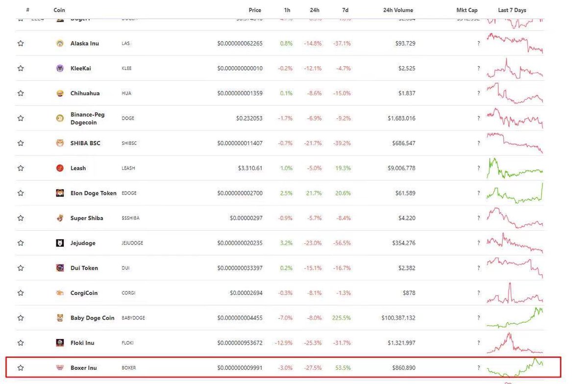Click the Baby Doge Coin logo
Viewport: 588px width, 384px height.
60,318
